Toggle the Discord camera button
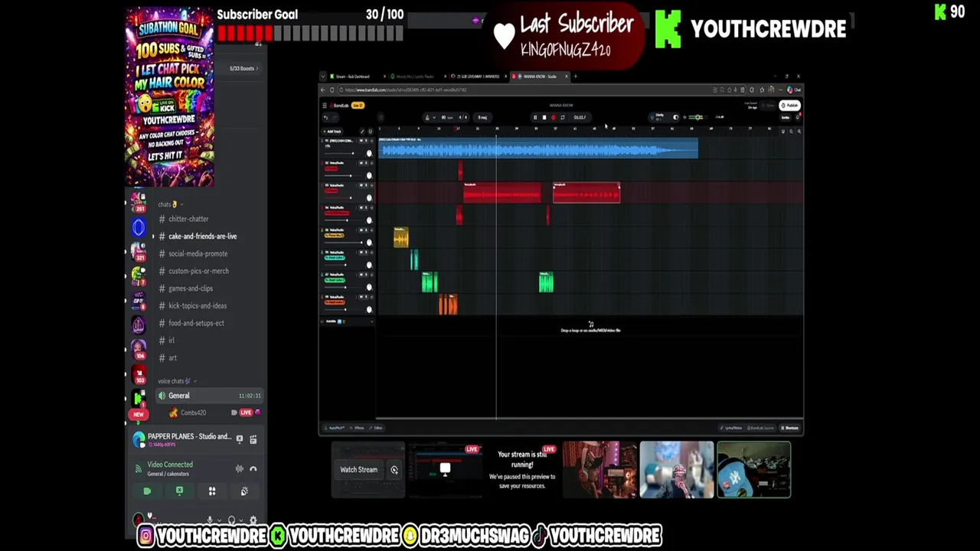Image resolution: width=980 pixels, height=551 pixels. click(x=147, y=491)
